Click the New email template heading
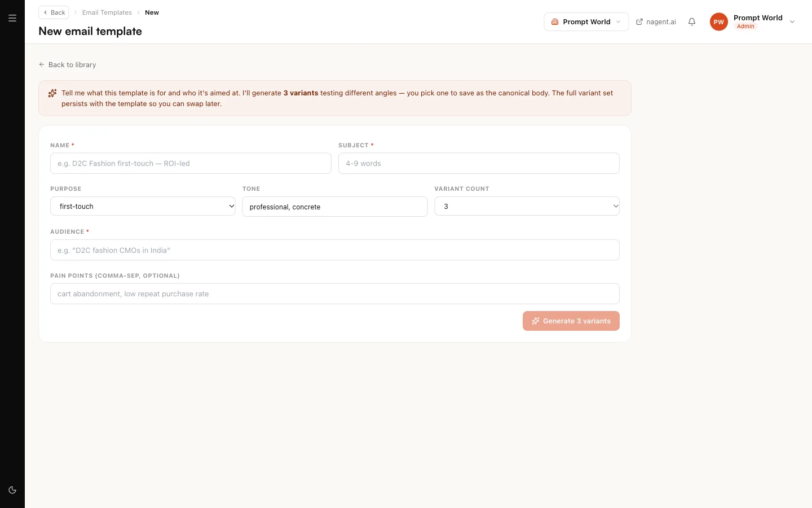 90,32
